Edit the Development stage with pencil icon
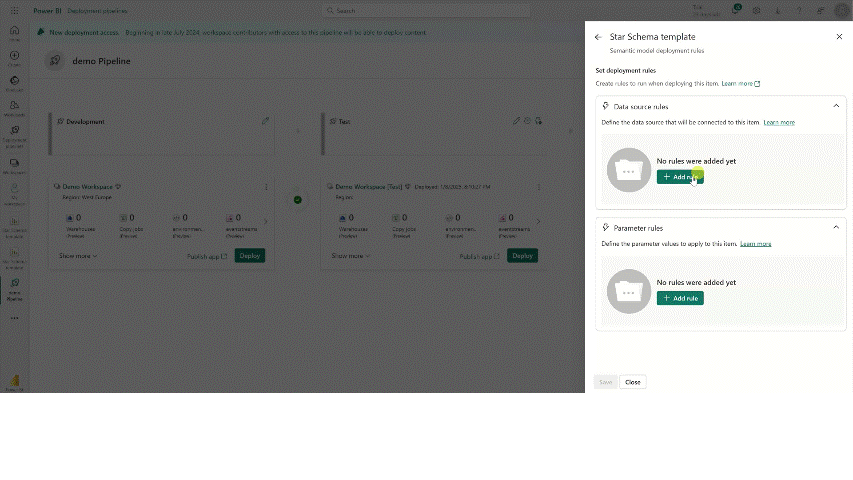 coord(266,121)
